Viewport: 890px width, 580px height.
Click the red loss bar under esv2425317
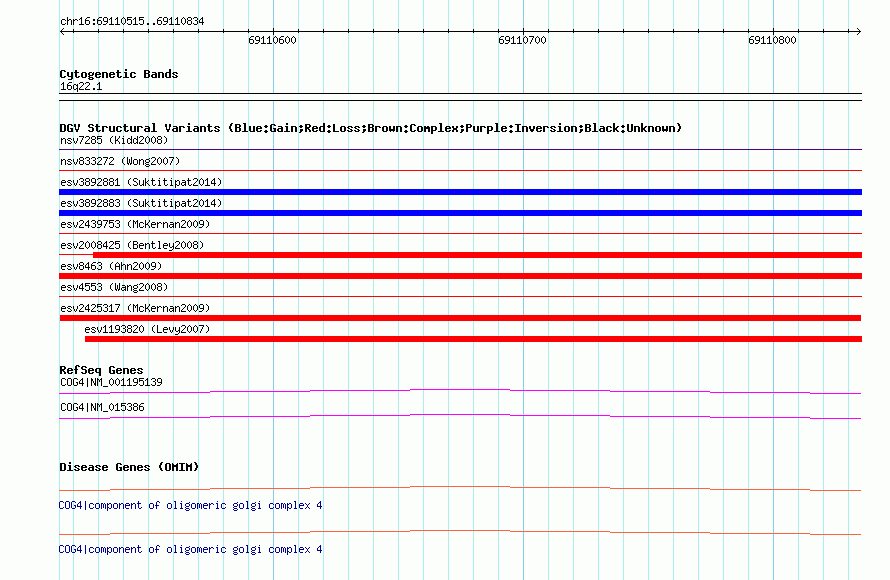coord(460,318)
